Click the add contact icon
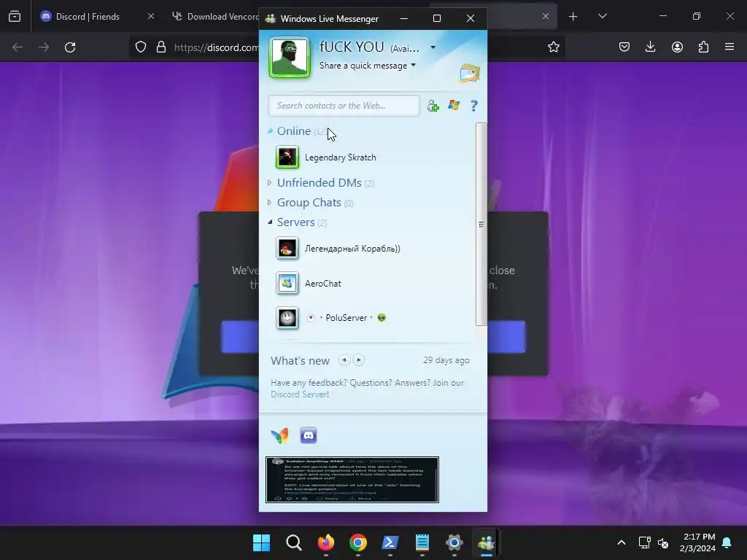Image resolution: width=747 pixels, height=560 pixels. [x=433, y=106]
